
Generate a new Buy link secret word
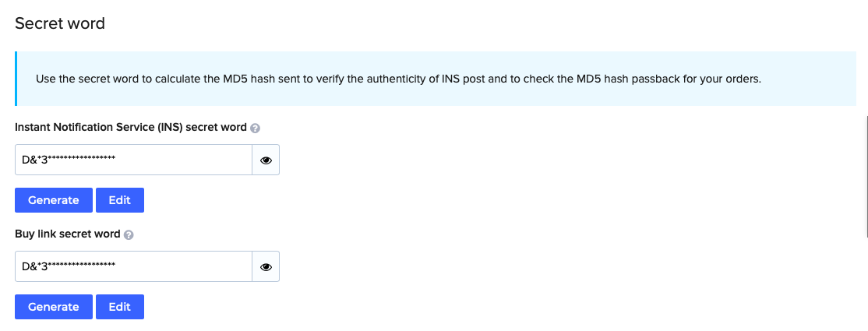pyautogui.click(x=54, y=307)
